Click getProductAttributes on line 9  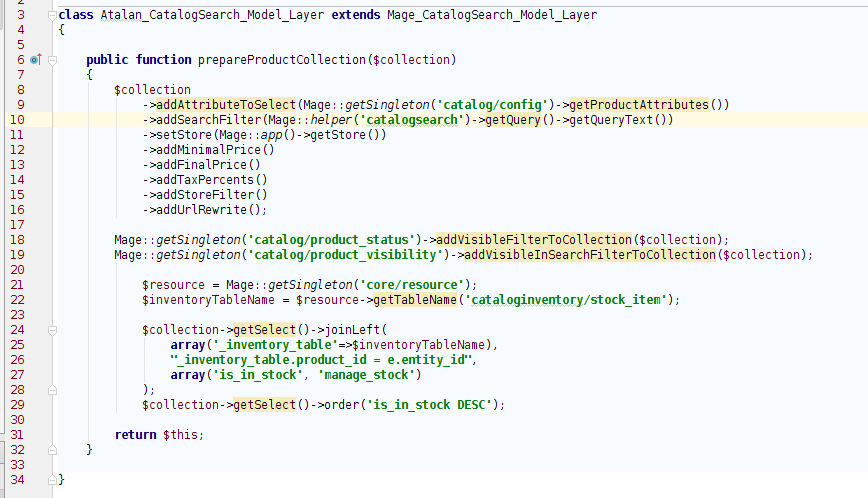tap(639, 105)
